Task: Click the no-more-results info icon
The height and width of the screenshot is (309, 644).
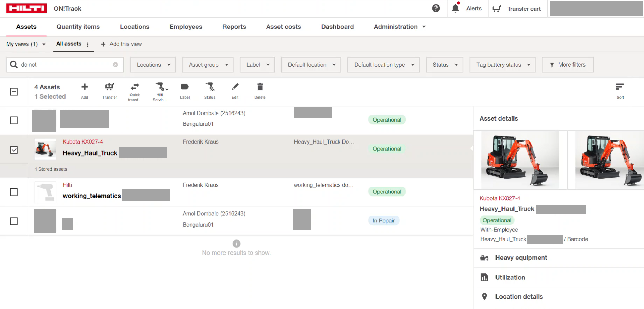Action: pyautogui.click(x=237, y=244)
